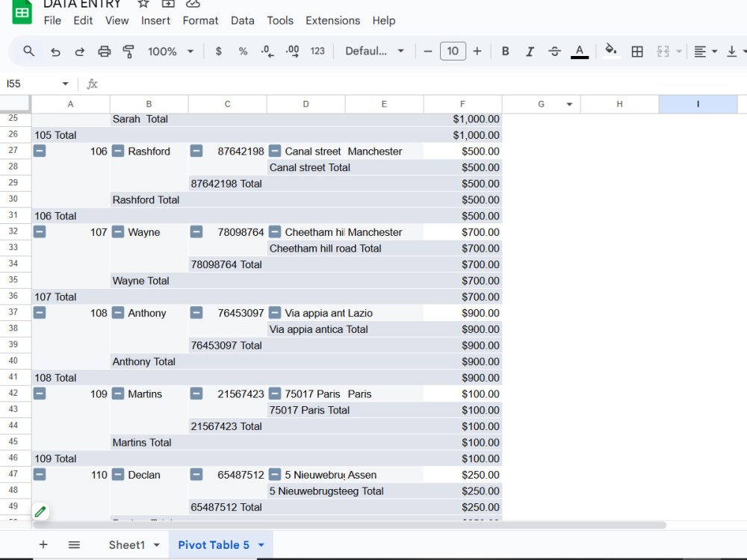Open fill color picker
This screenshot has width=747, height=560.
611,51
